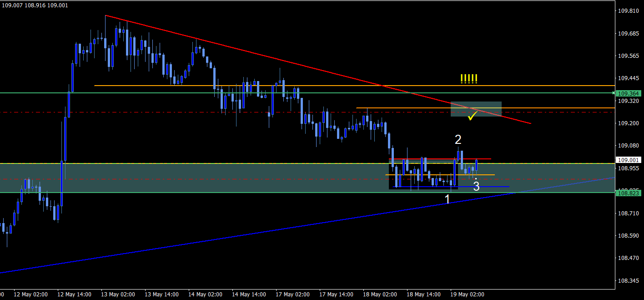Click the 109.565 price axis label
Image resolution: width=644 pixels, height=300 pixels.
(x=628, y=56)
